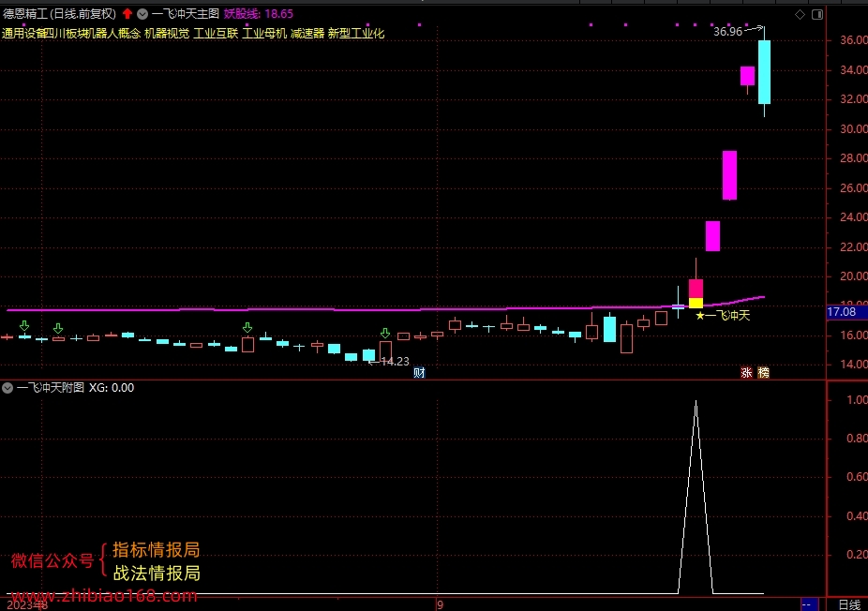The height and width of the screenshot is (611, 868).
Task: Click the 涨 marker below the chart
Action: pos(746,372)
